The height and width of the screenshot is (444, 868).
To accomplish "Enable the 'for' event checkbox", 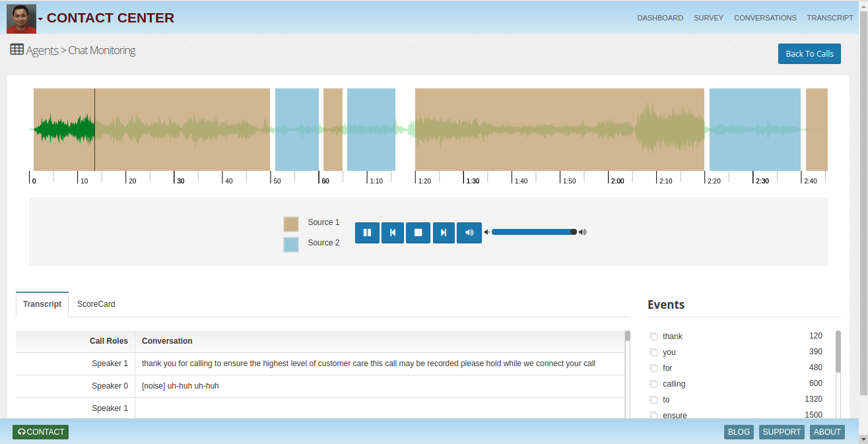I will 653,368.
